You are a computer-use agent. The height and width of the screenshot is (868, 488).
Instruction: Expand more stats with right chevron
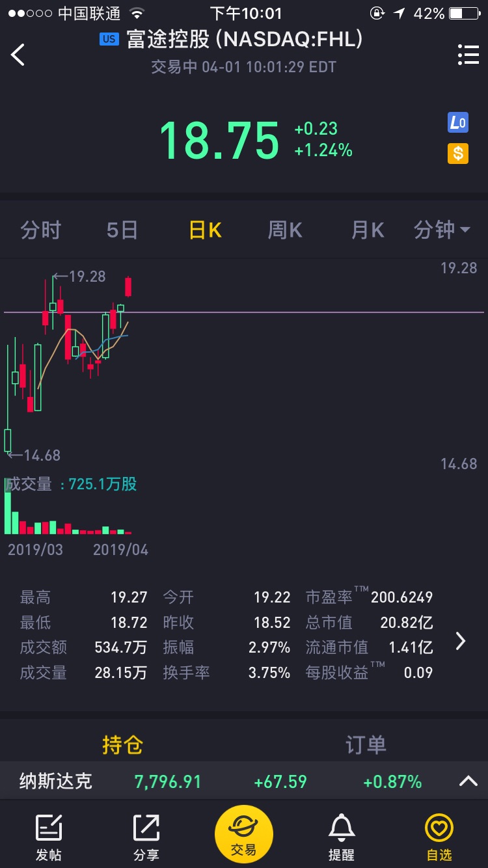coord(461,641)
